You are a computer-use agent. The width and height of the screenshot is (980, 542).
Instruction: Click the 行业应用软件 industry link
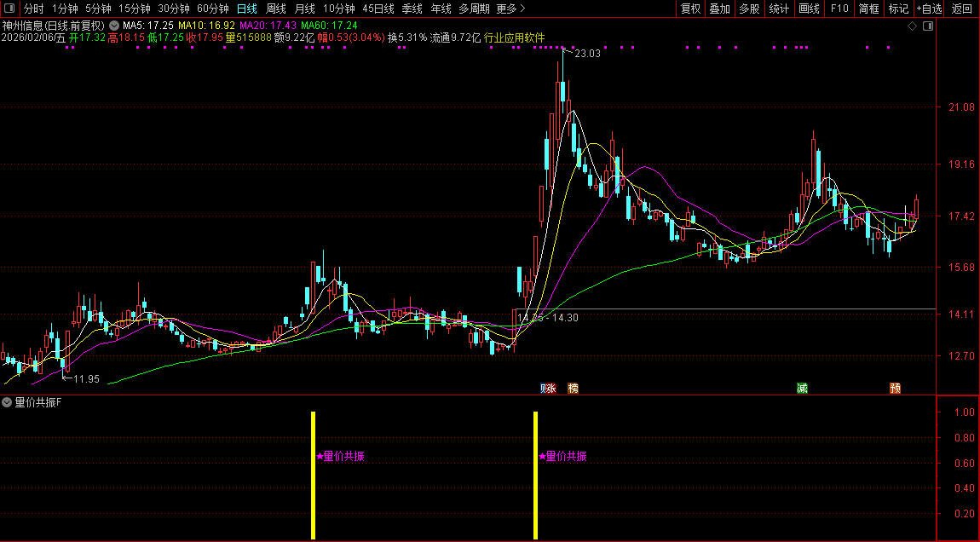(x=515, y=37)
